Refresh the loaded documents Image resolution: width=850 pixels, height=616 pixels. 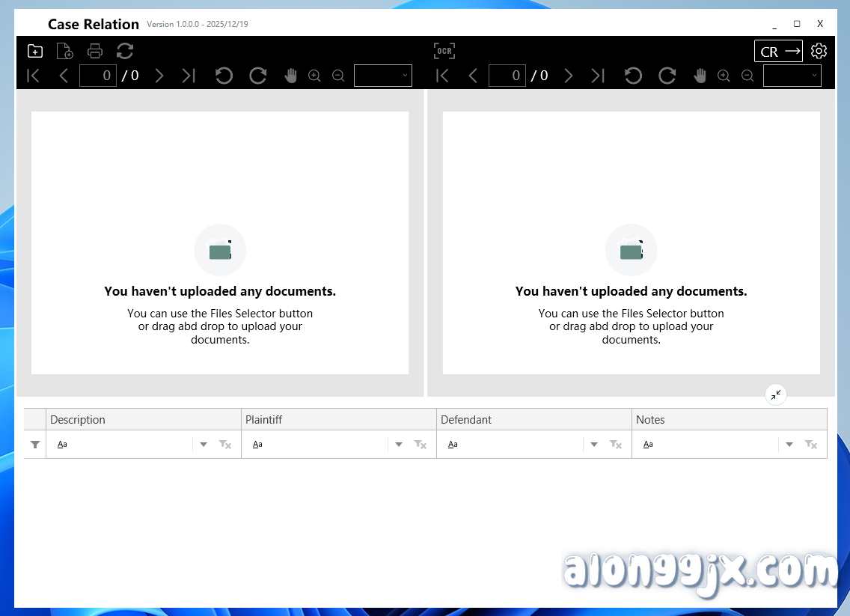tap(125, 51)
